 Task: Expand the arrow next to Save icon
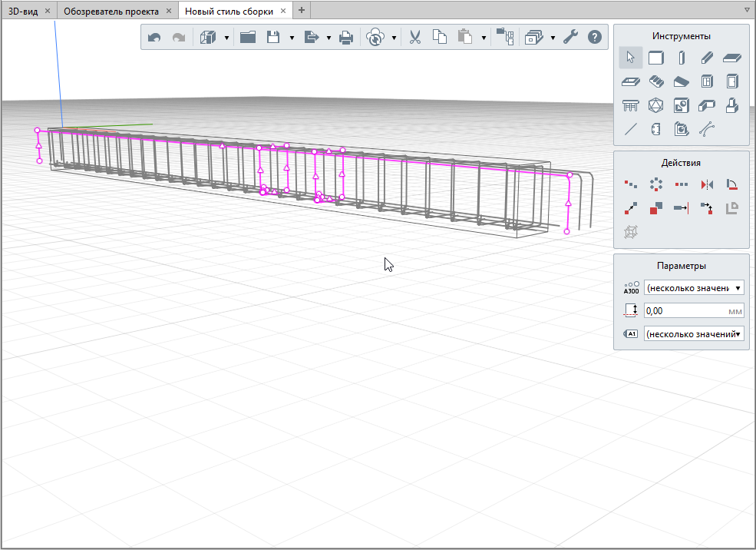(292, 37)
